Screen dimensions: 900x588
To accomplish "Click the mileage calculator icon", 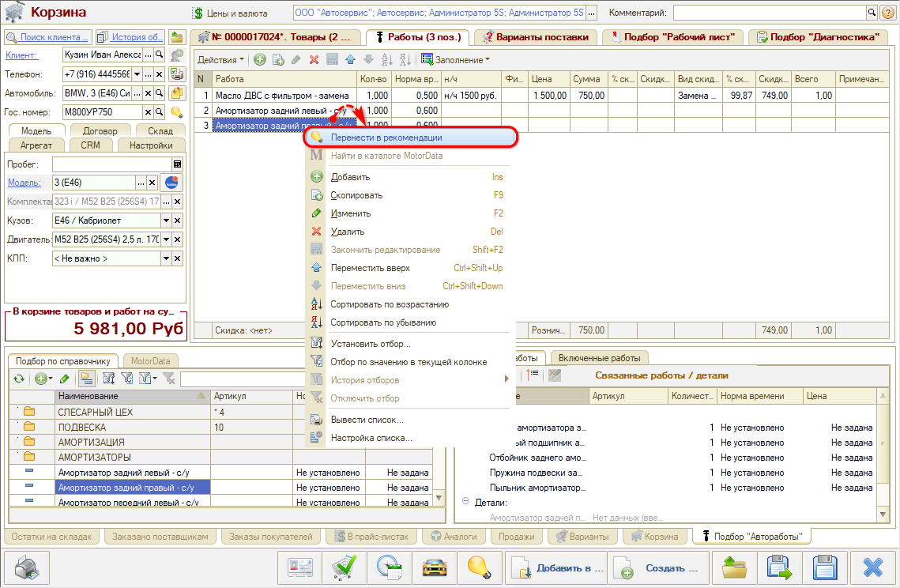I will point(177,164).
